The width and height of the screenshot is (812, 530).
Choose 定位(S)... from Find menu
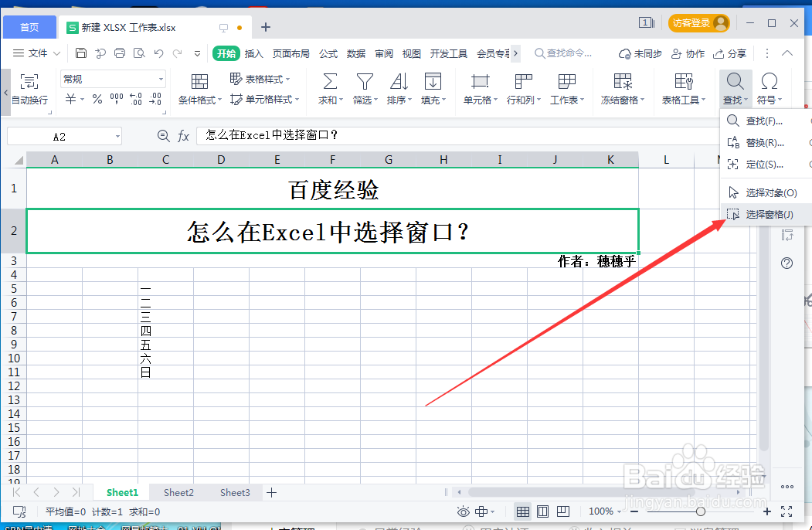coord(766,165)
